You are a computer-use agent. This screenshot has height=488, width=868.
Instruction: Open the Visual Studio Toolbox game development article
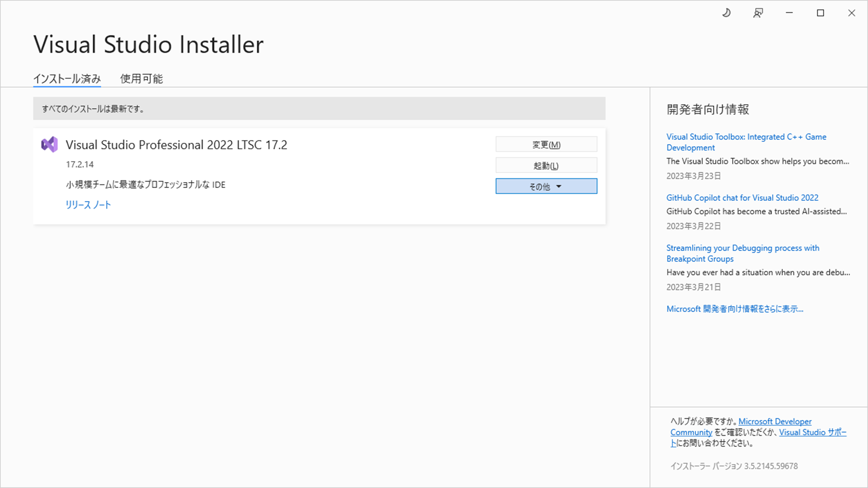(746, 142)
